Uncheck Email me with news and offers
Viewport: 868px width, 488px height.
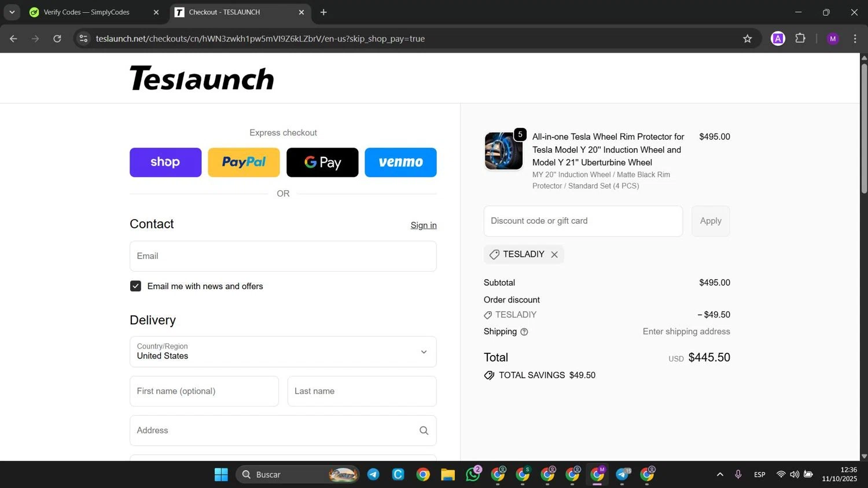click(135, 286)
